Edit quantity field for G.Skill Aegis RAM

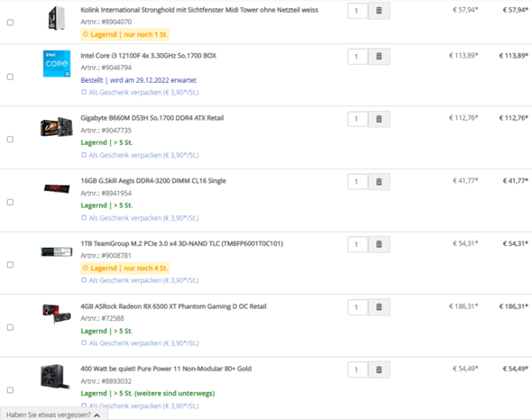click(x=358, y=181)
